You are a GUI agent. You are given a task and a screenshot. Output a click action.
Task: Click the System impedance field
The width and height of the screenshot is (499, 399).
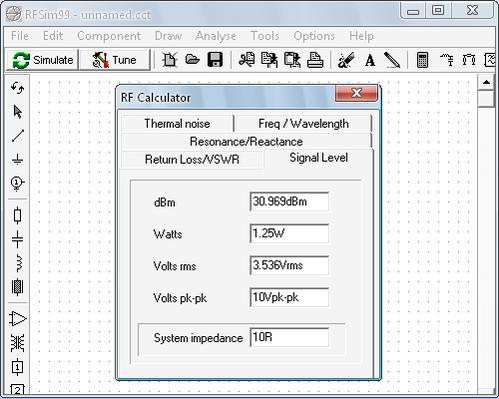(289, 337)
